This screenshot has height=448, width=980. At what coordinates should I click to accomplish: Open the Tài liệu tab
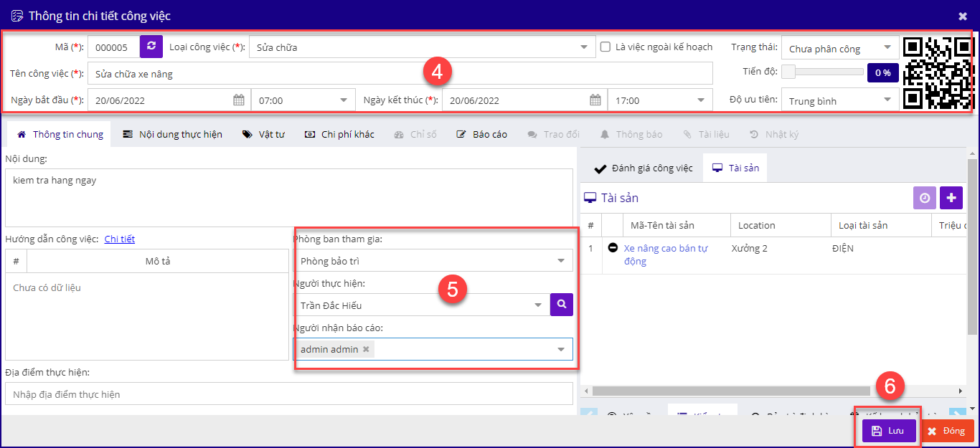point(706,134)
